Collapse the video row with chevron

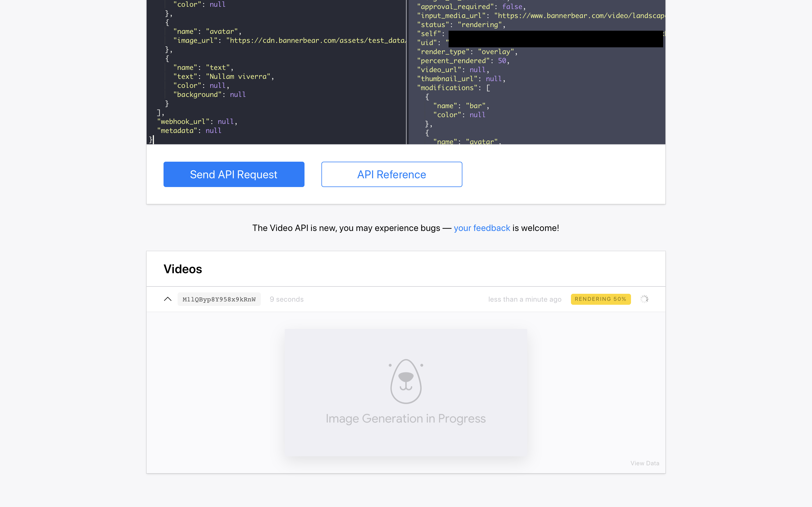168,299
